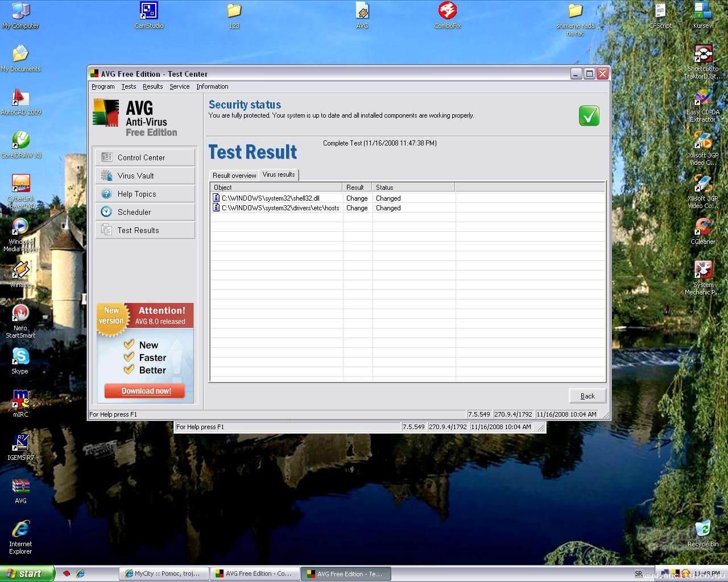Switch to MyCity browser taskbar button
The image size is (728, 582).
tap(164, 574)
